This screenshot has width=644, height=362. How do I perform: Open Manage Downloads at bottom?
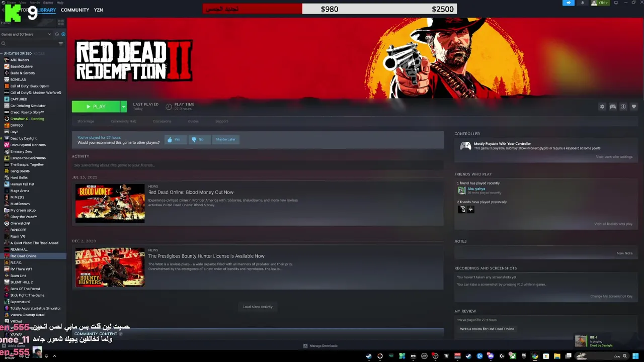[320, 346]
